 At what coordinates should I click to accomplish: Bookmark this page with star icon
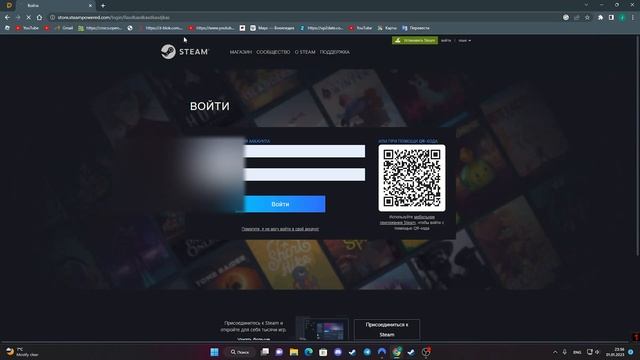pyautogui.click(x=587, y=18)
